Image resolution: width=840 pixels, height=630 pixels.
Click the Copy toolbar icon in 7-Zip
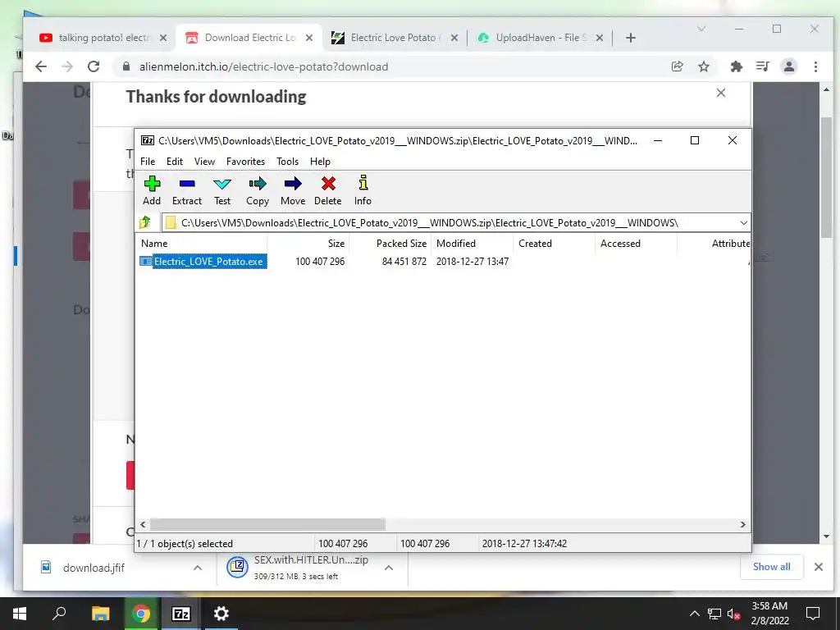(x=258, y=190)
